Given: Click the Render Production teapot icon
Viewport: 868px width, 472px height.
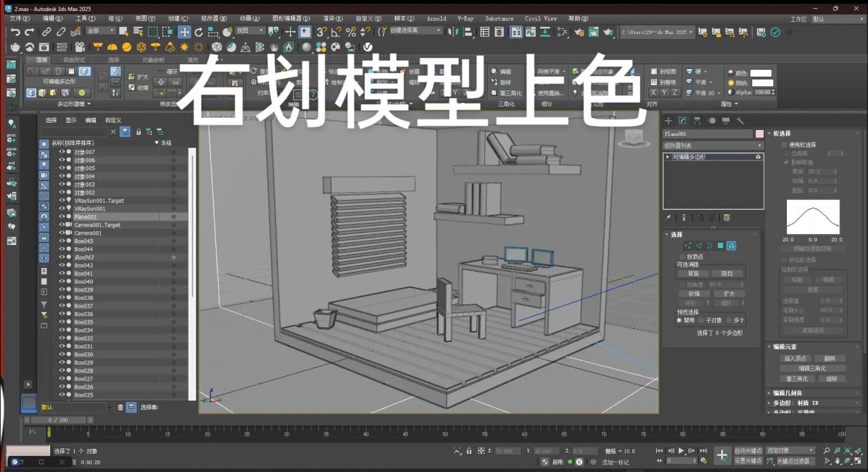Looking at the screenshot, I should coord(607,32).
